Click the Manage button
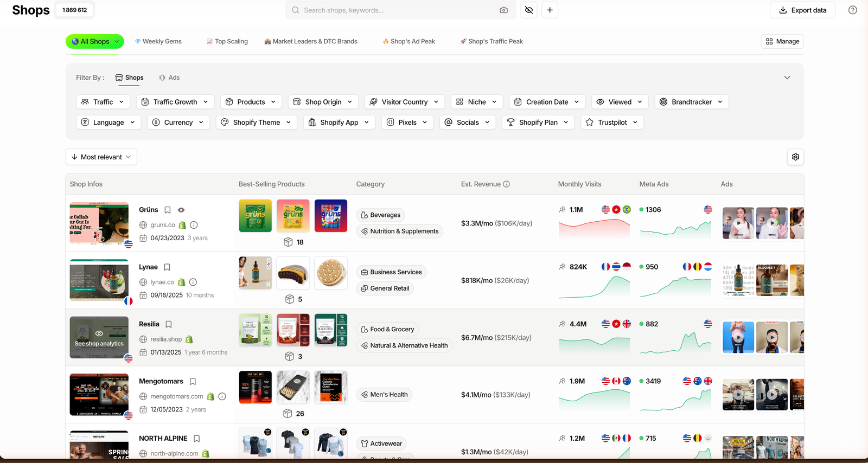 (x=782, y=41)
